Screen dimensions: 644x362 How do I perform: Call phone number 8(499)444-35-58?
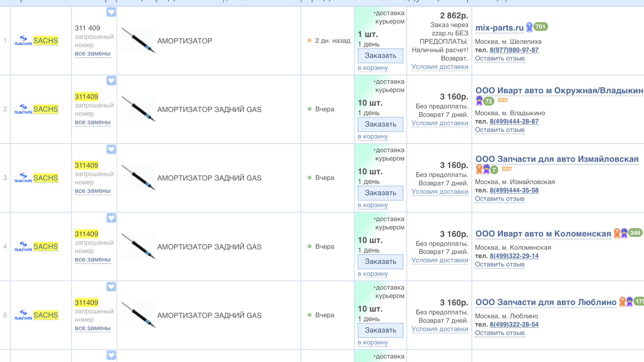(x=514, y=190)
